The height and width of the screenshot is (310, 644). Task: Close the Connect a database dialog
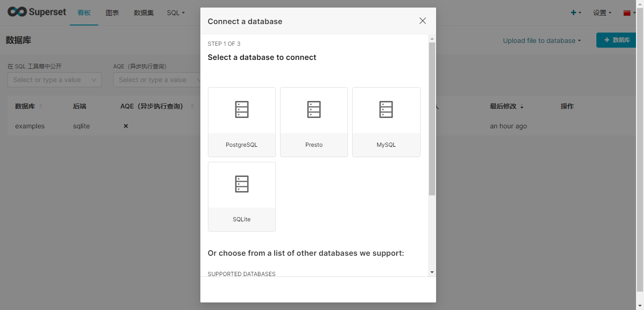[422, 21]
